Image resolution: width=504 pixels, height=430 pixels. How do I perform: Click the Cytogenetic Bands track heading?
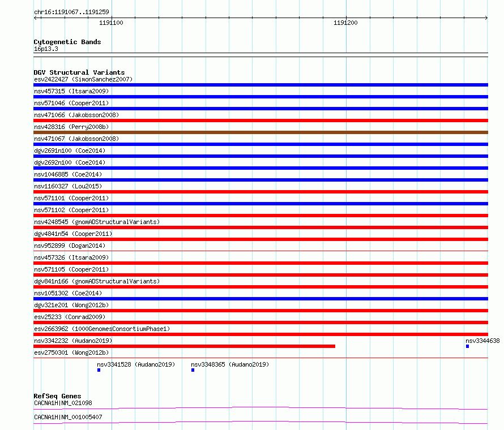pos(67,42)
